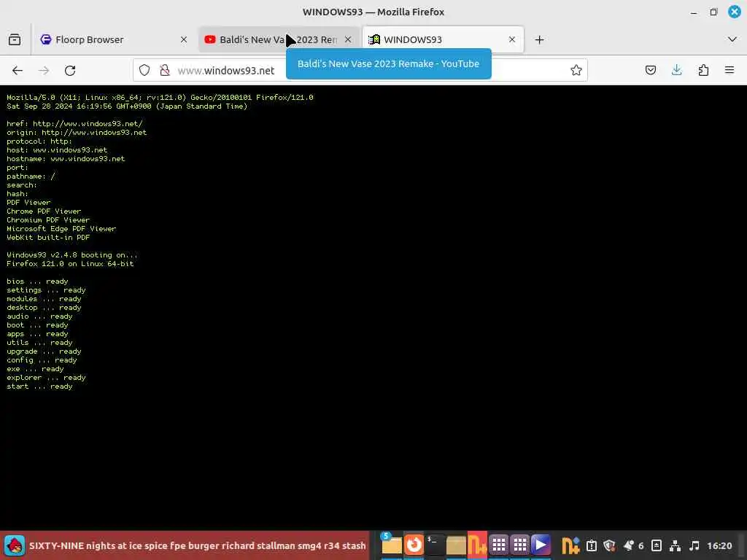Screen dimensions: 747x560
Task: Click the SIXTY-NINE nights taskbar window title
Action: (197, 545)
